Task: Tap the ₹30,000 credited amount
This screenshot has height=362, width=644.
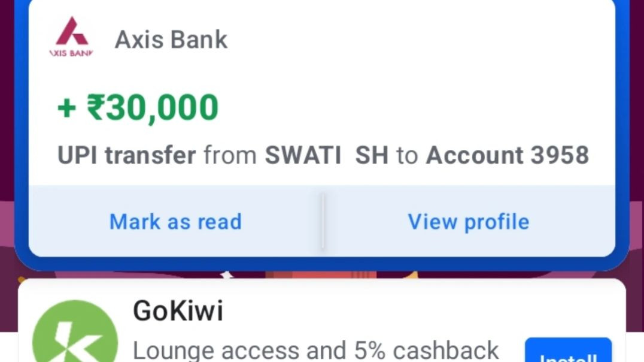Action: (153, 108)
